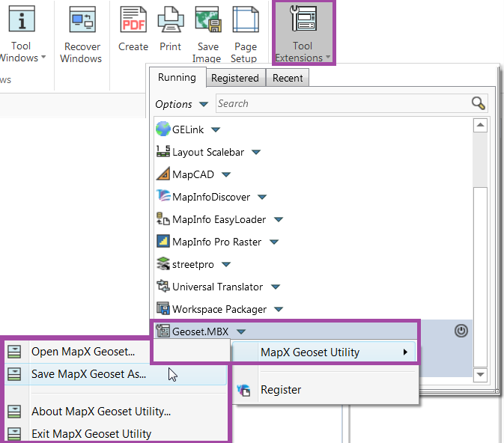
Task: Click the Create PDF icon
Action: point(133,20)
